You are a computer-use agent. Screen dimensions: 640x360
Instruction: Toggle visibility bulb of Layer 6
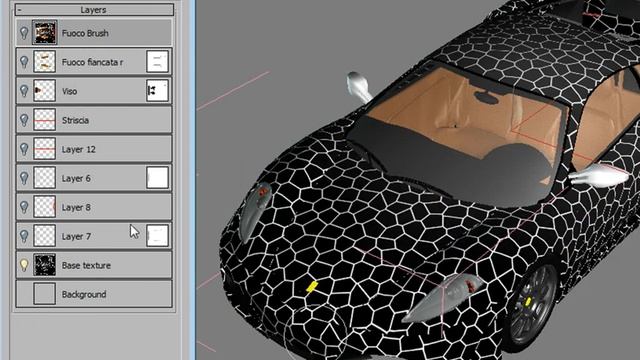(x=24, y=178)
